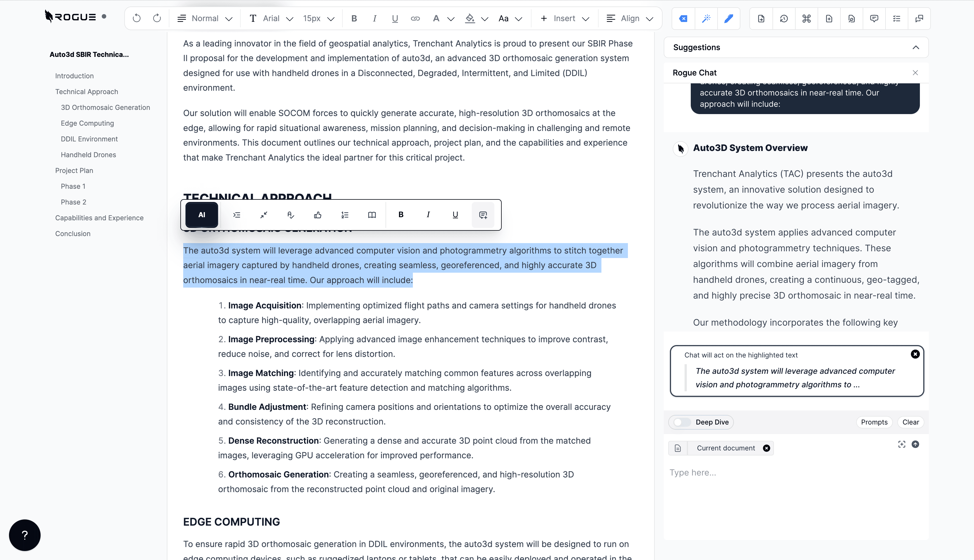The image size is (974, 560).
Task: Click the document search icon
Action: coord(851,19)
